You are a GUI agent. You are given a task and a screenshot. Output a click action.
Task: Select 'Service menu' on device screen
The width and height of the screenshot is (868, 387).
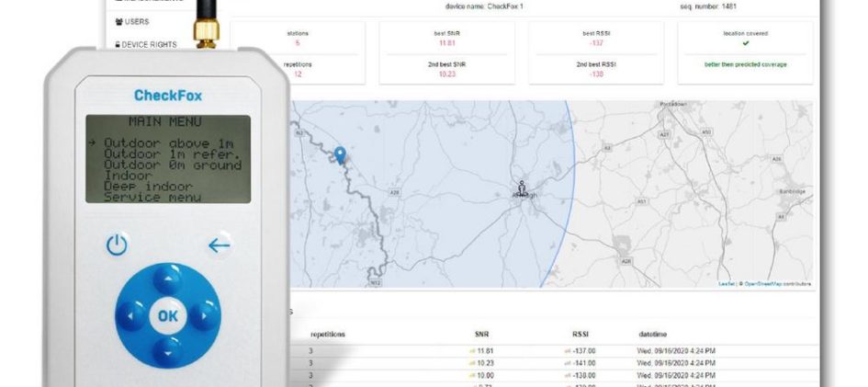click(152, 197)
